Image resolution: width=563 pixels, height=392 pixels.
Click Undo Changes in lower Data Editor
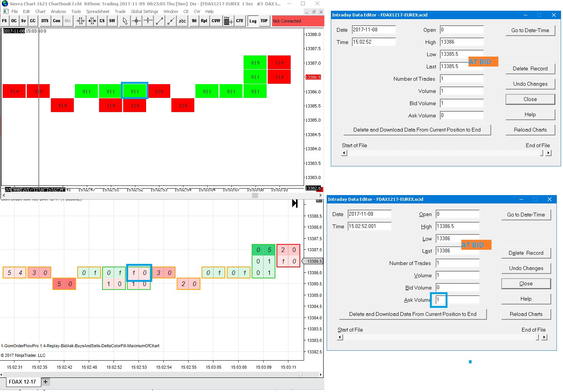(526, 268)
